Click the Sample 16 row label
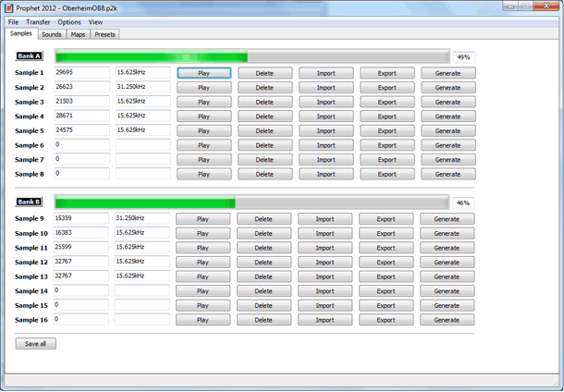This screenshot has height=392, width=564. pos(31,320)
